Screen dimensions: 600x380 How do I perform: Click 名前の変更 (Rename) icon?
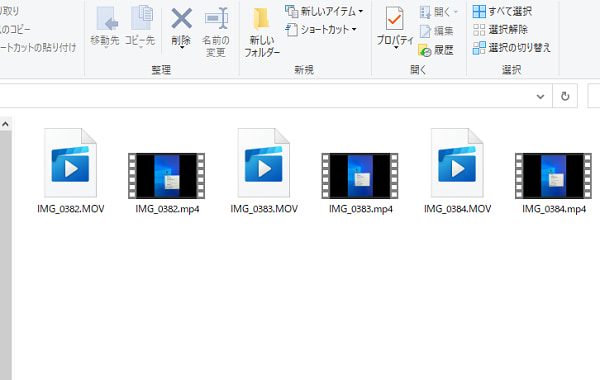(x=216, y=18)
